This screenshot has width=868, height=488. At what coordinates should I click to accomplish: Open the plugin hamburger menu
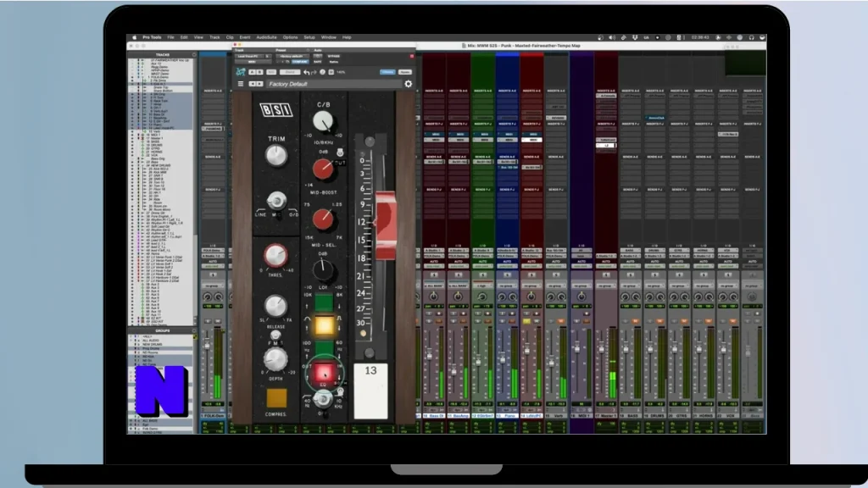[x=240, y=84]
